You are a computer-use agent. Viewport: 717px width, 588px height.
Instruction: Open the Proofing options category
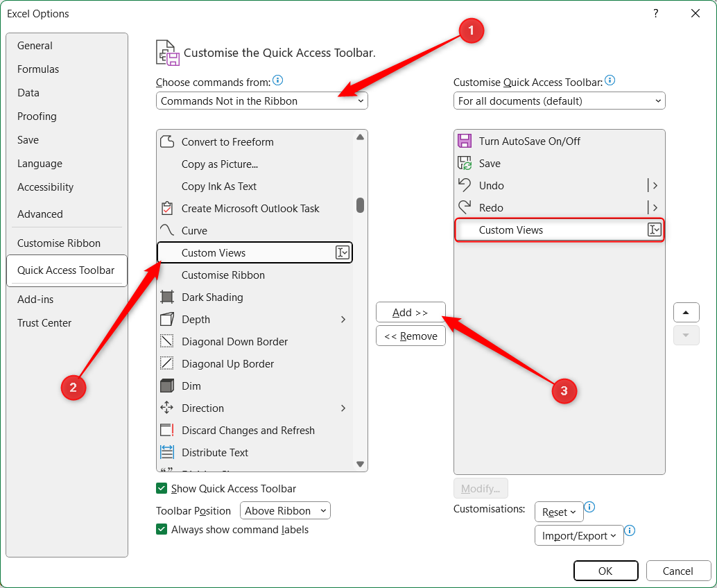pyautogui.click(x=67, y=116)
